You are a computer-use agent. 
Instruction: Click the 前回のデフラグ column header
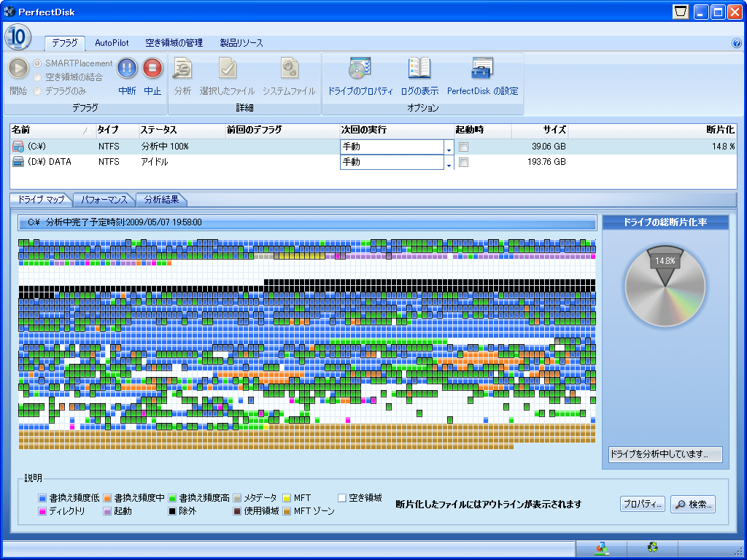tap(282, 130)
